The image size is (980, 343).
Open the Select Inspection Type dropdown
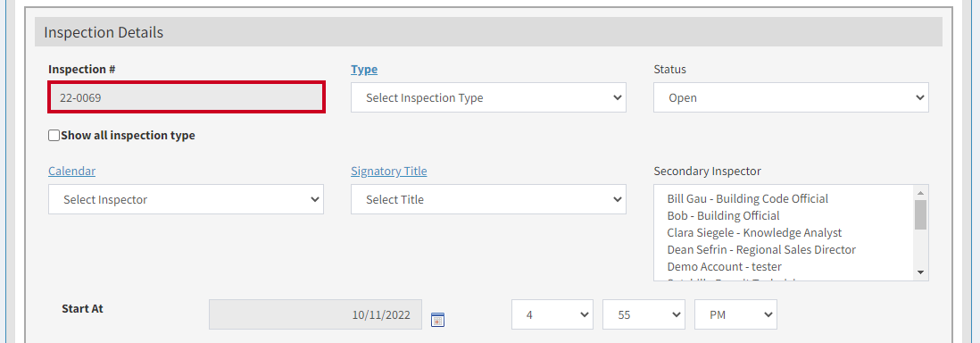pos(488,97)
